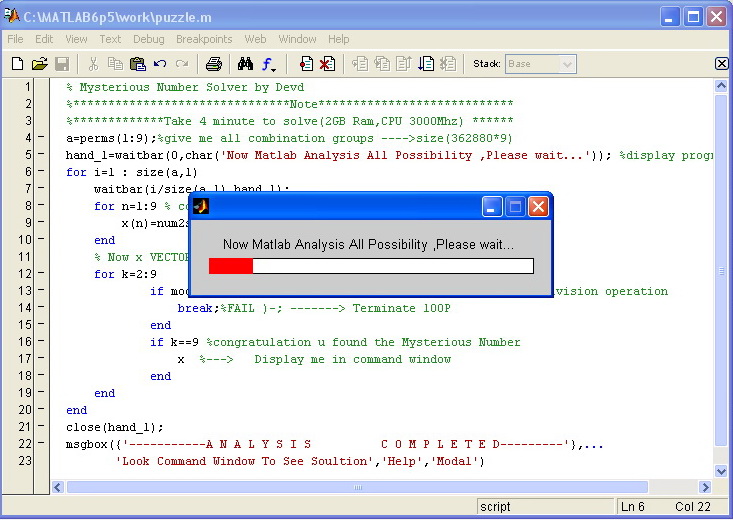733x520 pixels.
Task: Toggle breakpoint dash on line 13
Action: pos(41,290)
